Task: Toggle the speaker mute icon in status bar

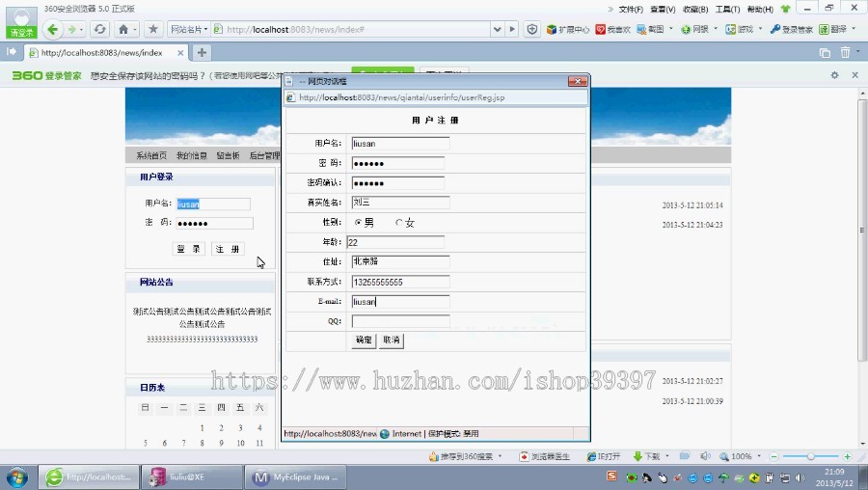Action: (x=705, y=456)
